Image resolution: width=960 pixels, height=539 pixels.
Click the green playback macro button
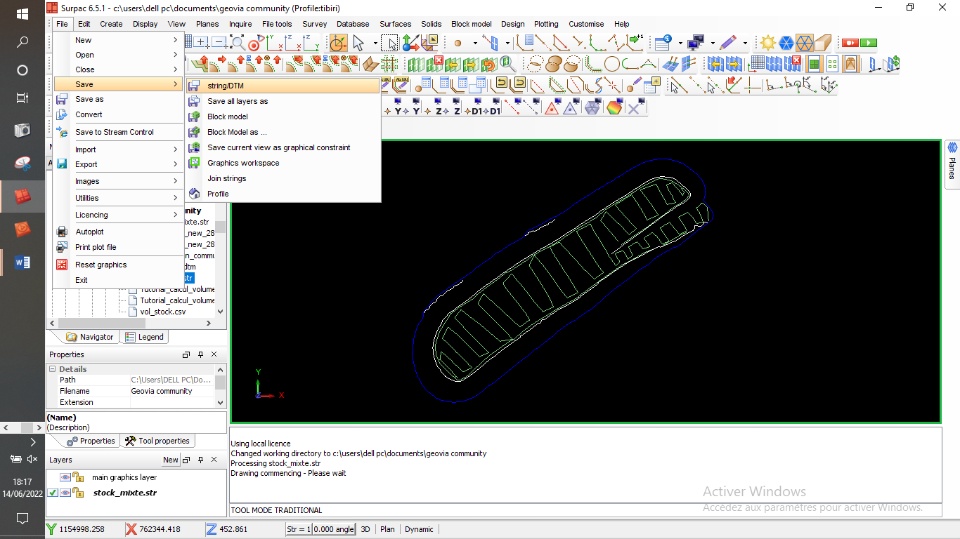click(869, 42)
